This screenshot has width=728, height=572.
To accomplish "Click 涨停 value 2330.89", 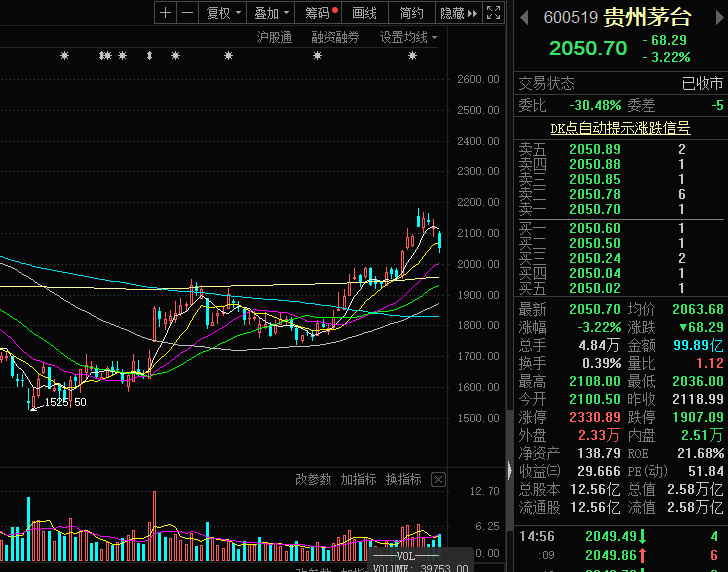I will pos(595,417).
